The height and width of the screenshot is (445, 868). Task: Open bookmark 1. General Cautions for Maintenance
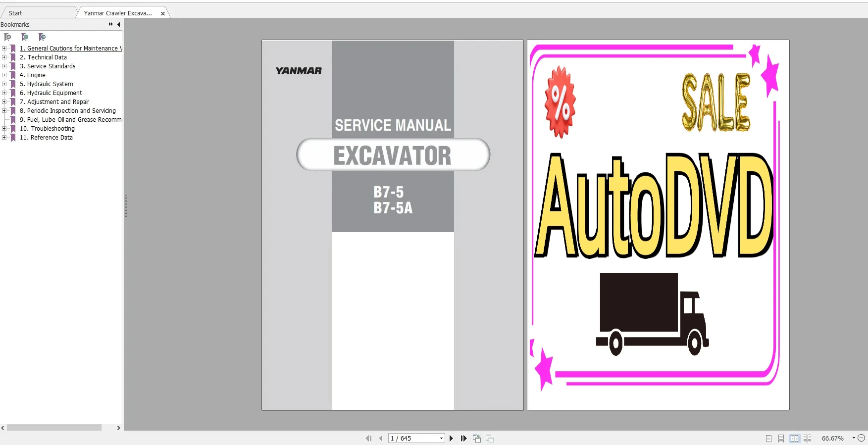tap(71, 49)
